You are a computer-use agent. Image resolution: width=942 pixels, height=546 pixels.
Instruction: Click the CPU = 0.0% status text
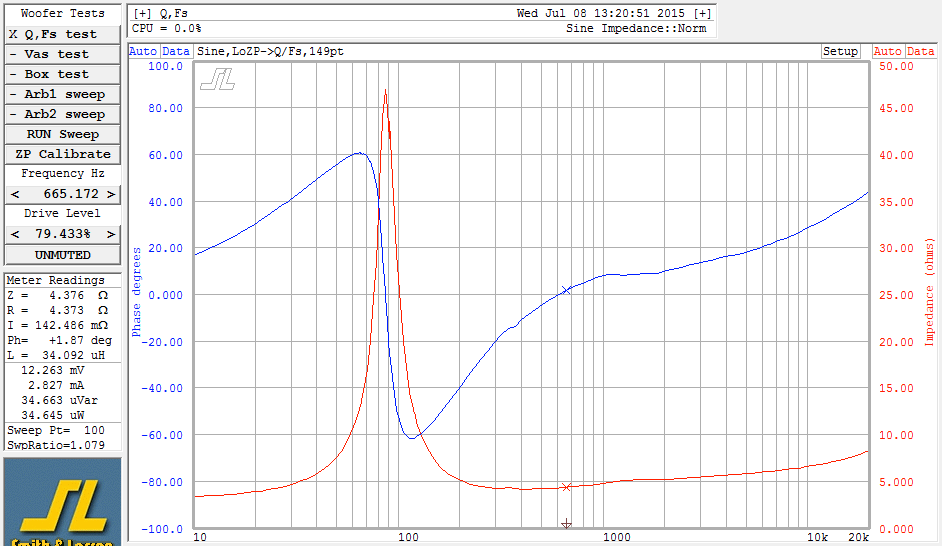click(x=166, y=28)
